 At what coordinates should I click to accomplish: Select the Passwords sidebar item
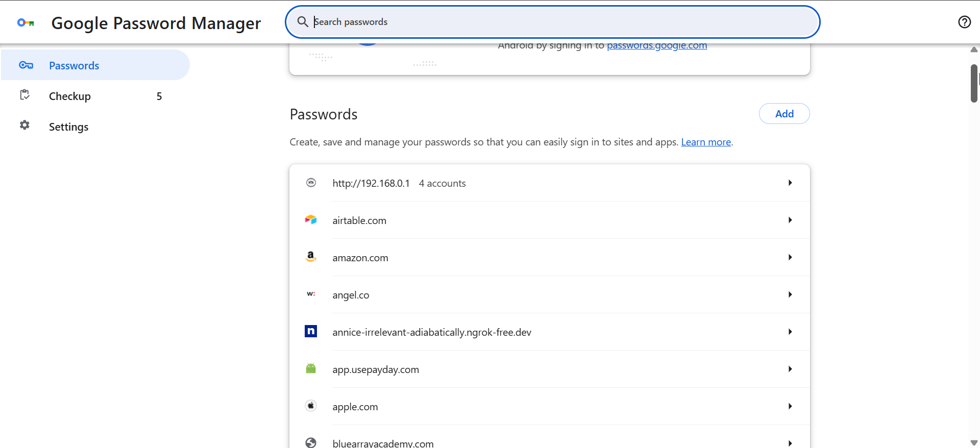click(x=74, y=66)
